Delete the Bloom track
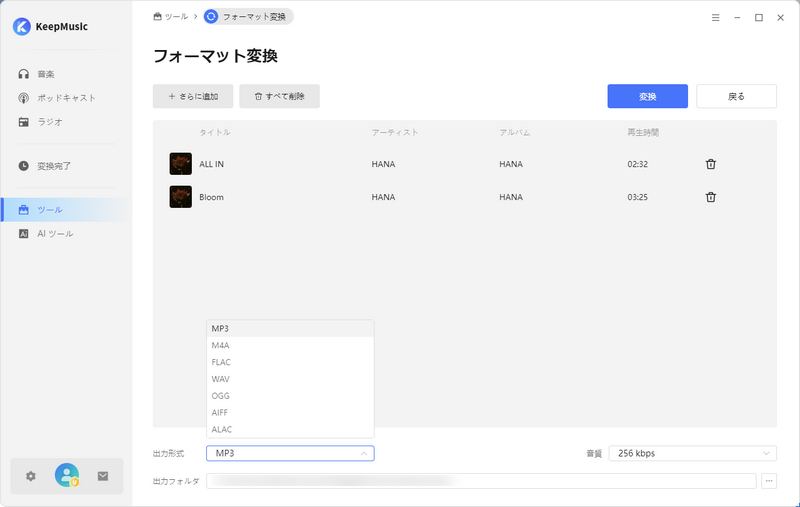This screenshot has height=507, width=800. pos(711,197)
